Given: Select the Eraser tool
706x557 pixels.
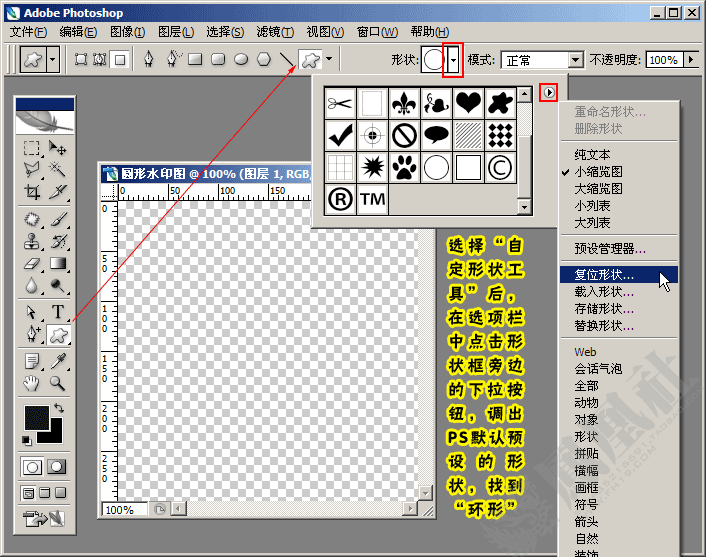Looking at the screenshot, I should 32,263.
